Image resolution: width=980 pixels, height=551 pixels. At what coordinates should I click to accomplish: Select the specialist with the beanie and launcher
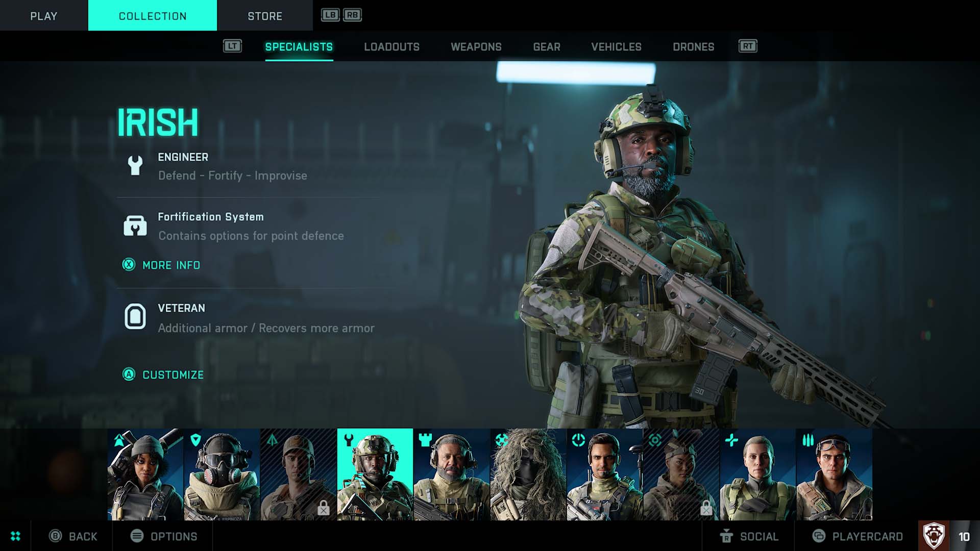pyautogui.click(x=145, y=474)
